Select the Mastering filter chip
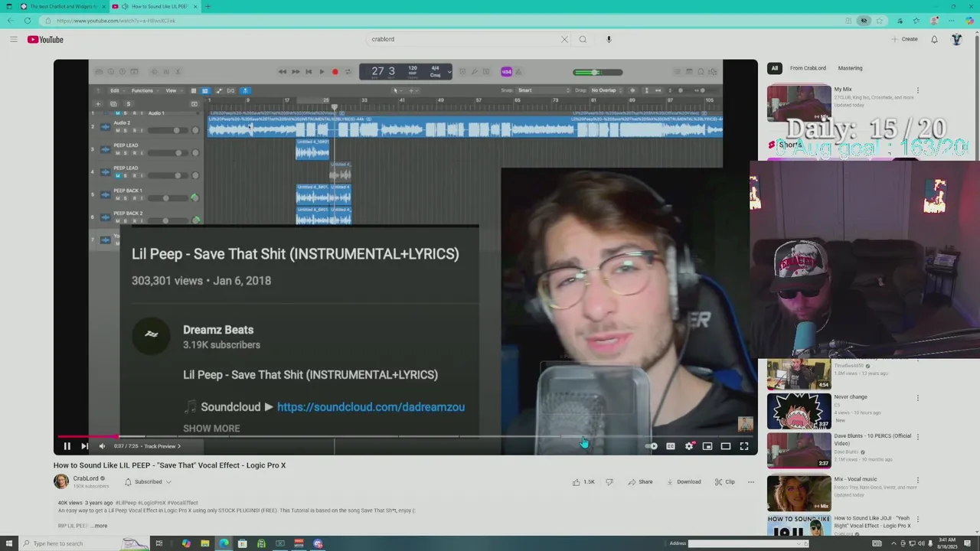 850,68
